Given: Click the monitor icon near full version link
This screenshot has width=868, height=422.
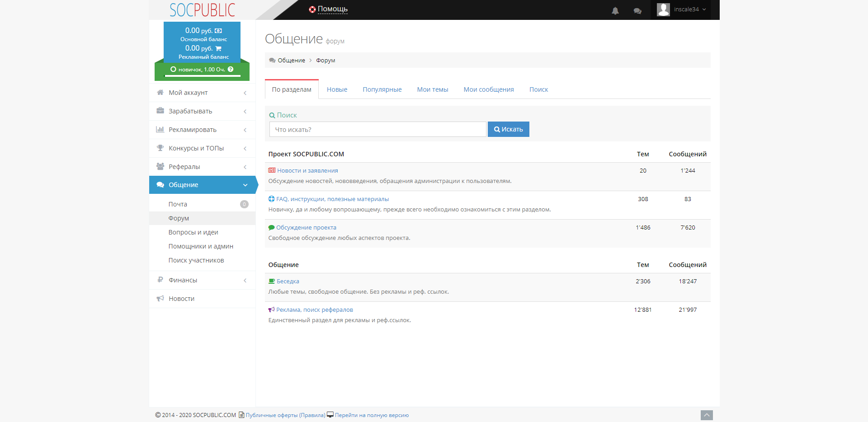Looking at the screenshot, I should point(330,415).
